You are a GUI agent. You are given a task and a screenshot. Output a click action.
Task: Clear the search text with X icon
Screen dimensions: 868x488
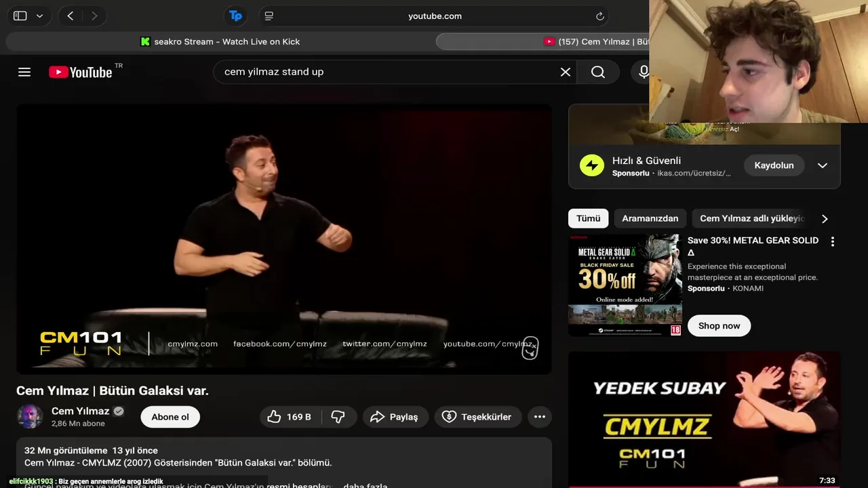tap(565, 72)
